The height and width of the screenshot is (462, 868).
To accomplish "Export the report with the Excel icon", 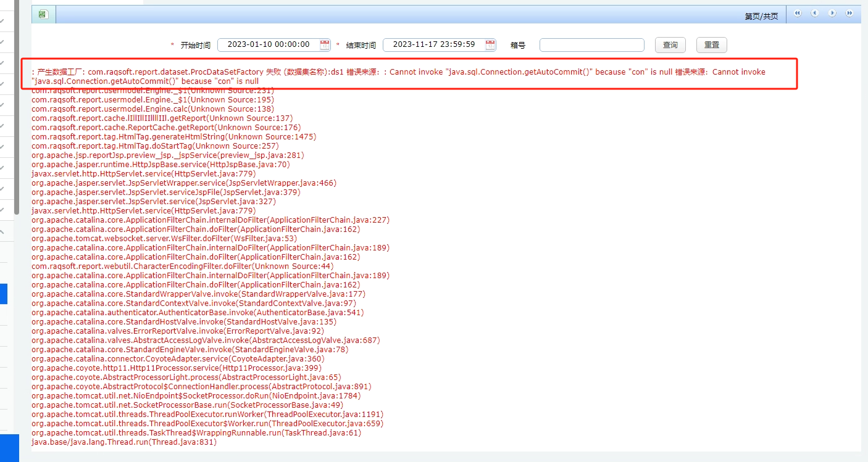I will [43, 14].
